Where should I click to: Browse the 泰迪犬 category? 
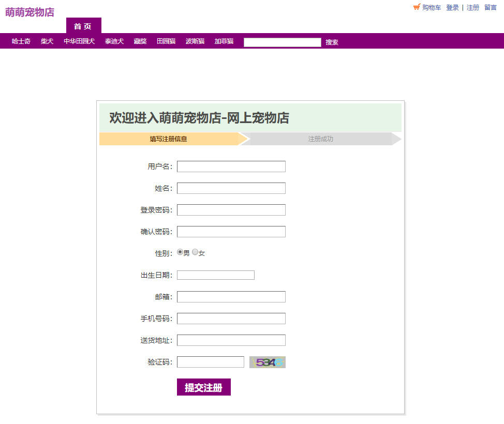click(114, 41)
